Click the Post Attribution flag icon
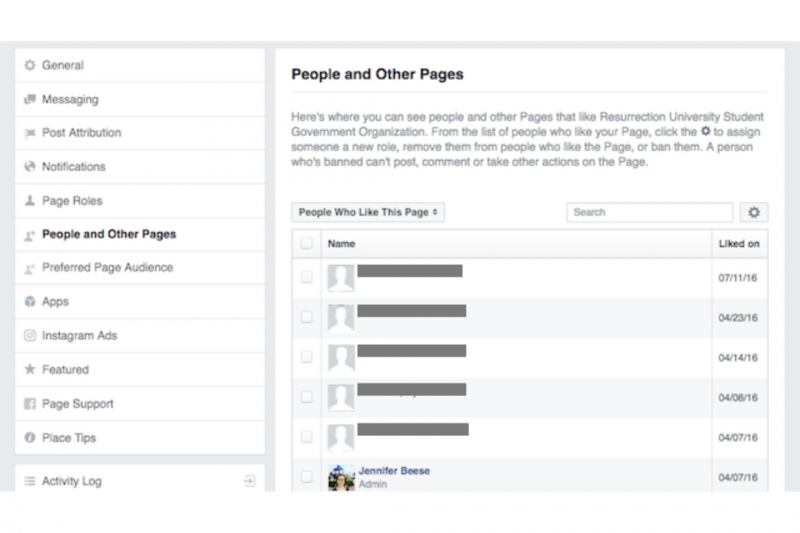 (x=30, y=133)
